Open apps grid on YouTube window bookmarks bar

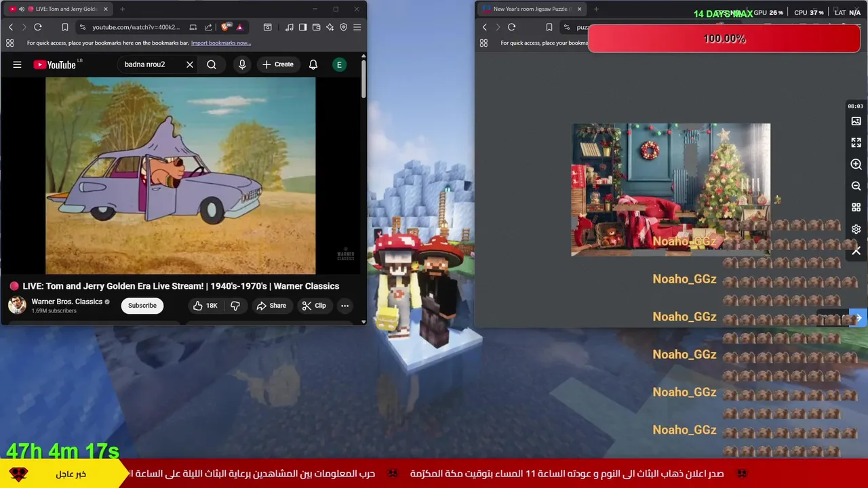9,43
